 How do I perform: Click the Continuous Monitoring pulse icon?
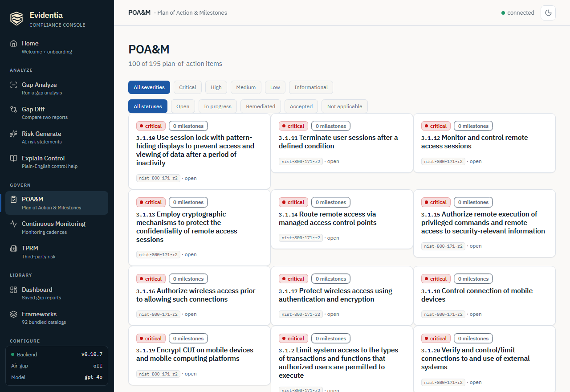pos(14,224)
